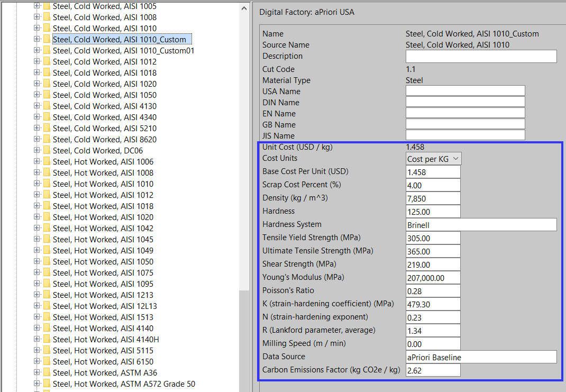Viewport: 566px width, 392px height.
Task: Expand the Steel, Hot Worked, ASTM A36 node
Action: 36,372
